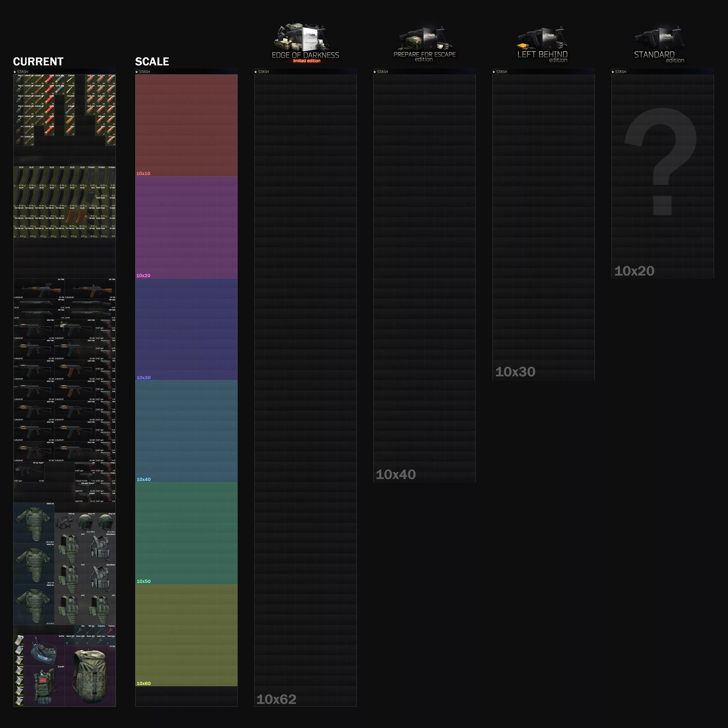Image resolution: width=728 pixels, height=728 pixels.
Task: Select the Factory key item
Action: [111, 630]
